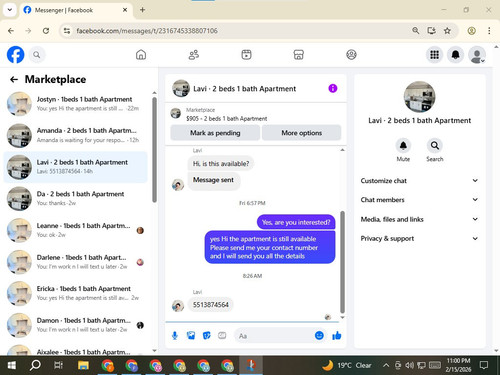Click the browser address bar URL
Screen dimensions: 500x375
tap(147, 31)
